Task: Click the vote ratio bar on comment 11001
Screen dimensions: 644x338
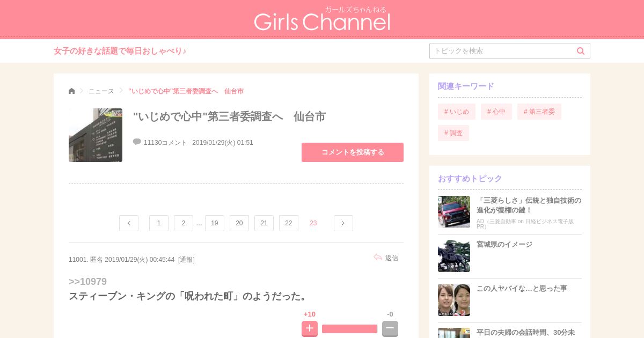Action: pos(350,329)
